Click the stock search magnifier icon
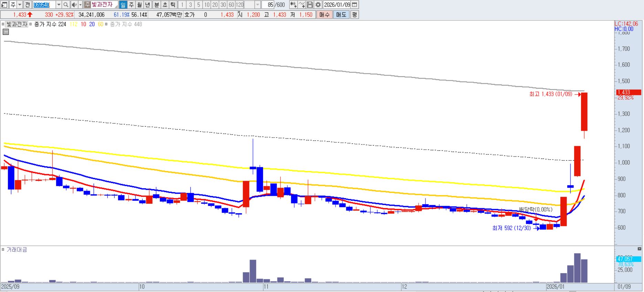This screenshot has height=292, width=644. click(x=66, y=5)
